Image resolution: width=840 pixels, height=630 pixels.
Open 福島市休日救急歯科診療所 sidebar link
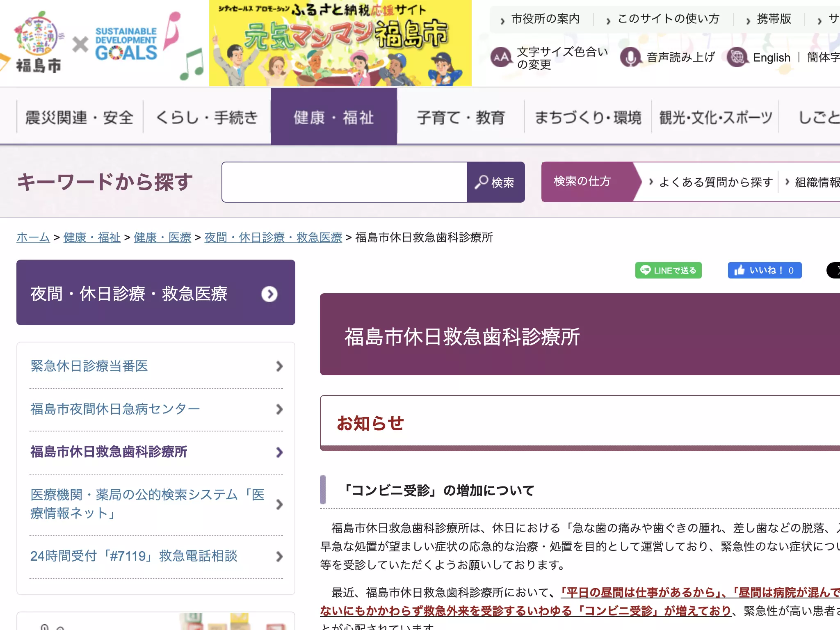(109, 452)
